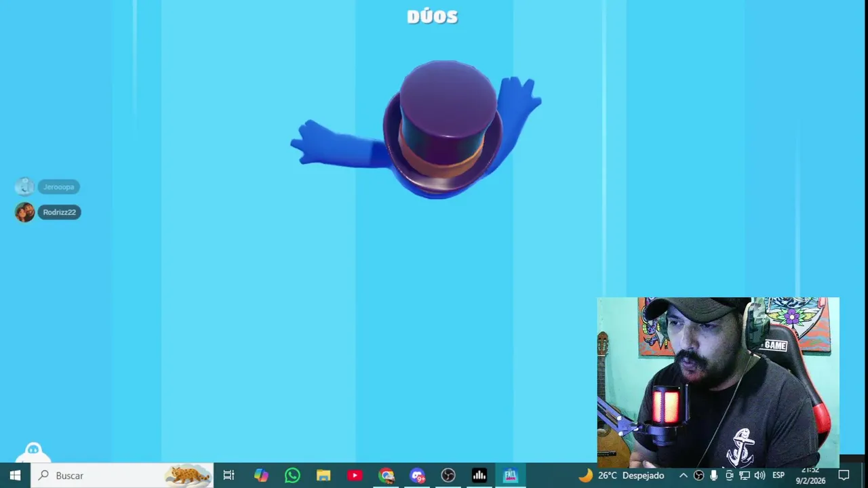Image resolution: width=868 pixels, height=488 pixels.
Task: Click the robot mascot icon at bottom left
Action: pos(33,451)
